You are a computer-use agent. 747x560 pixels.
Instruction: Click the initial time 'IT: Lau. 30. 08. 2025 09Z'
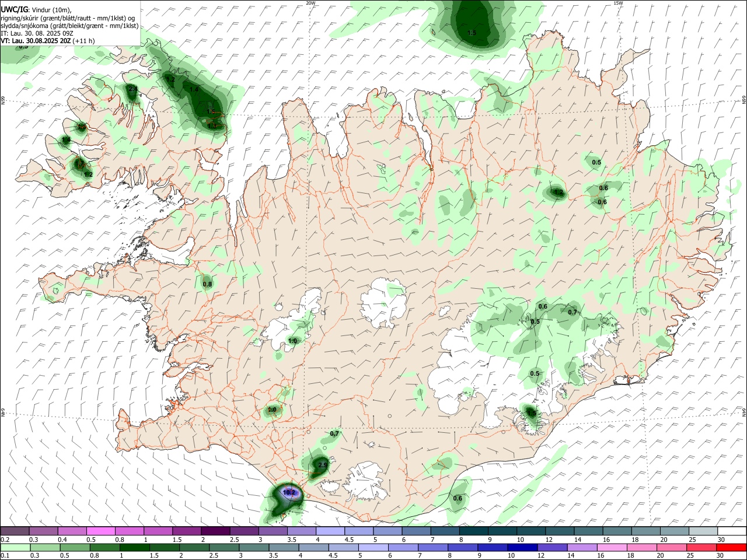pos(37,33)
